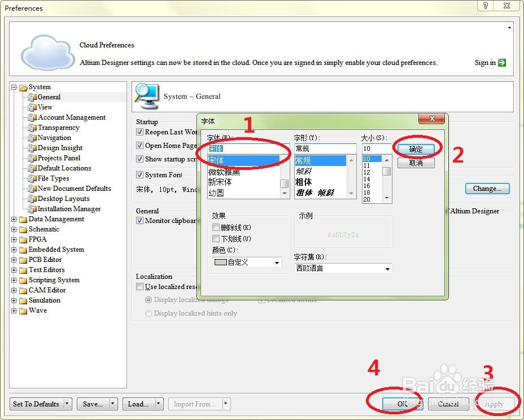Click the View page icon in tree
Image resolution: width=524 pixels, height=420 pixels.
pos(32,107)
